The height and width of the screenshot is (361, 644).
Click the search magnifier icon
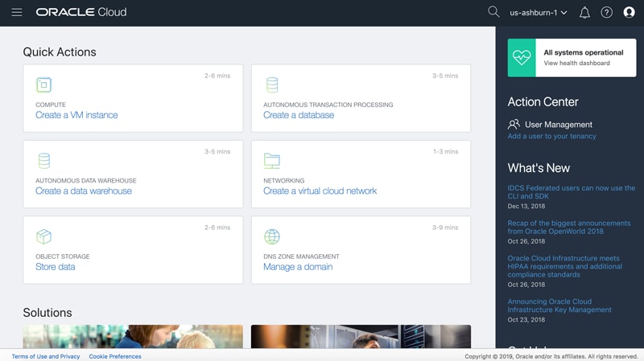(493, 12)
